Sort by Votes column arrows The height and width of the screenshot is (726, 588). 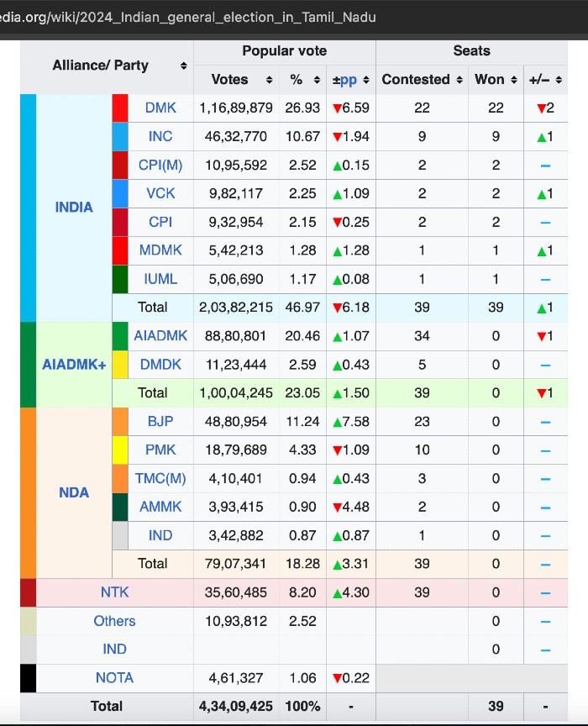coord(269,80)
